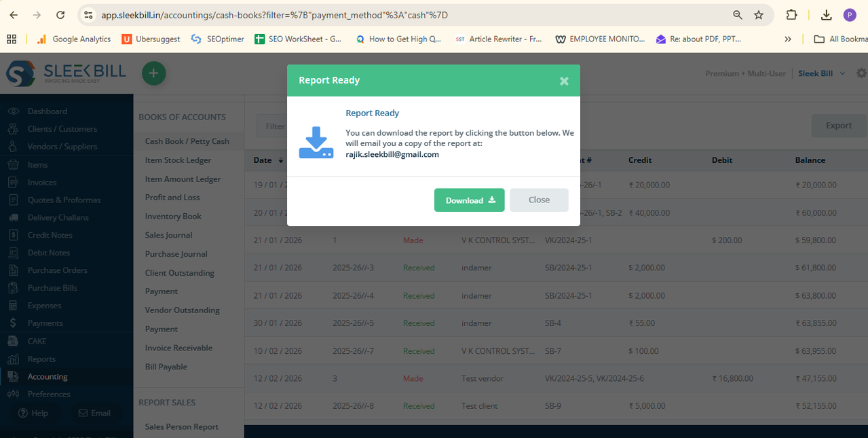Screen dimensions: 868x438
Task: Select Sales Journal report
Action: click(168, 235)
